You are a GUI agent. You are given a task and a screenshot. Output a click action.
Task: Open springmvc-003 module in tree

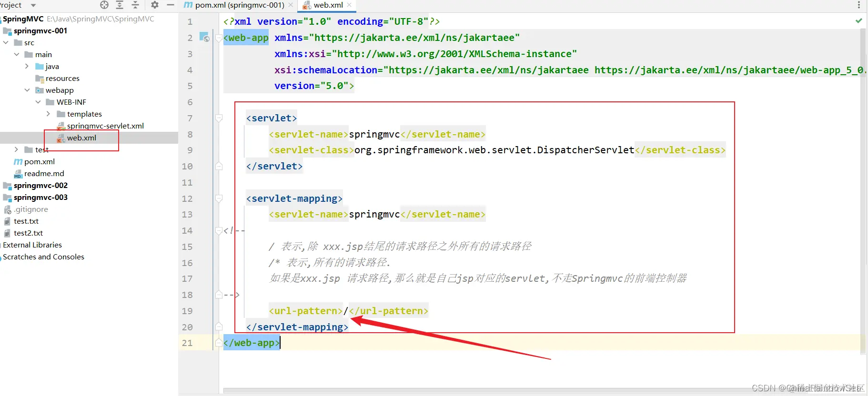pyautogui.click(x=40, y=198)
